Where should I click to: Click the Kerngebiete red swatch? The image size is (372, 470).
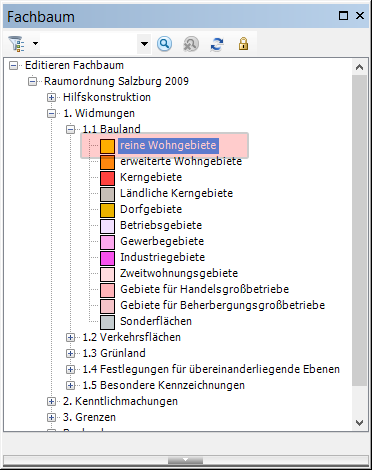click(107, 178)
